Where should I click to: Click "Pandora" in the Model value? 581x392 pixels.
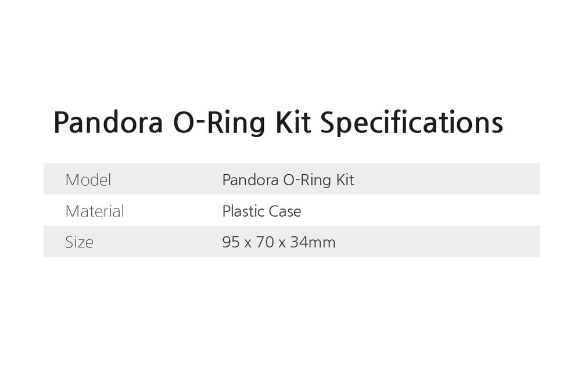click(250, 180)
